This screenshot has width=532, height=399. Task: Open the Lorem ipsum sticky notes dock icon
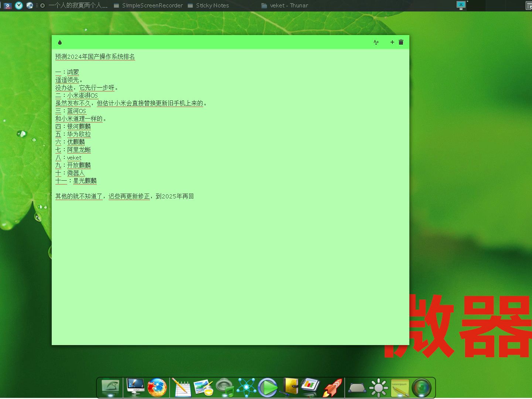tap(400, 388)
